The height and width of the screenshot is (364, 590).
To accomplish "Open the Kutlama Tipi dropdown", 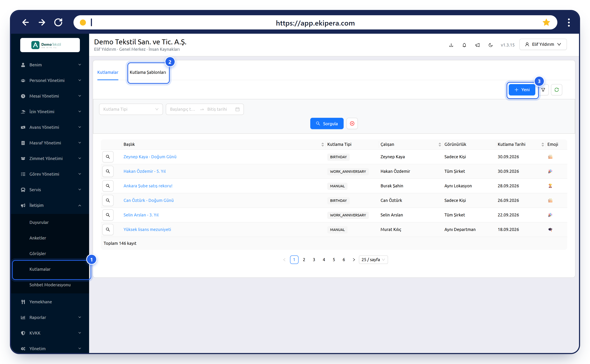I will [x=131, y=109].
